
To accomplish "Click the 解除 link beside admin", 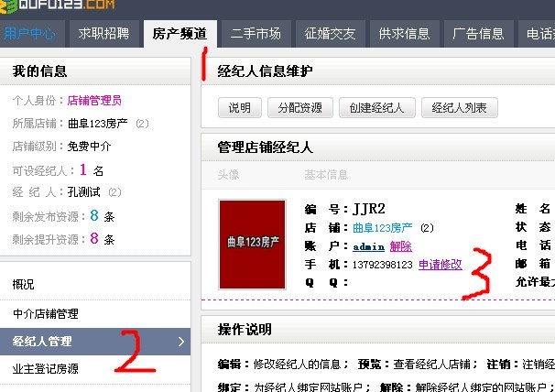I will 401,246.
